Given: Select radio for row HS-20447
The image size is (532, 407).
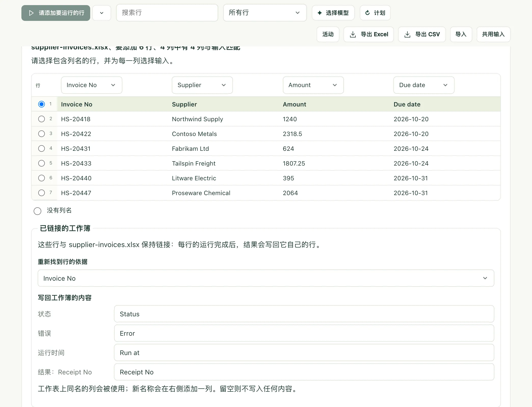Looking at the screenshot, I should [42, 193].
